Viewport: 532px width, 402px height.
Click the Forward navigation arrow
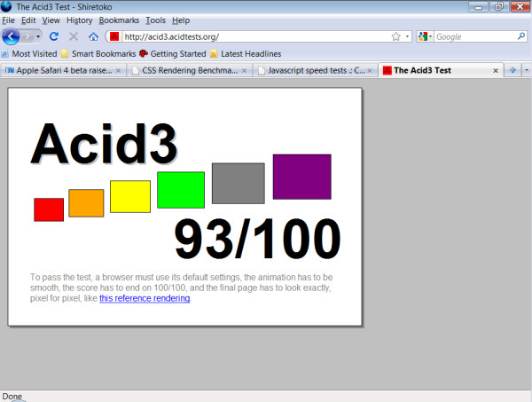[27, 36]
